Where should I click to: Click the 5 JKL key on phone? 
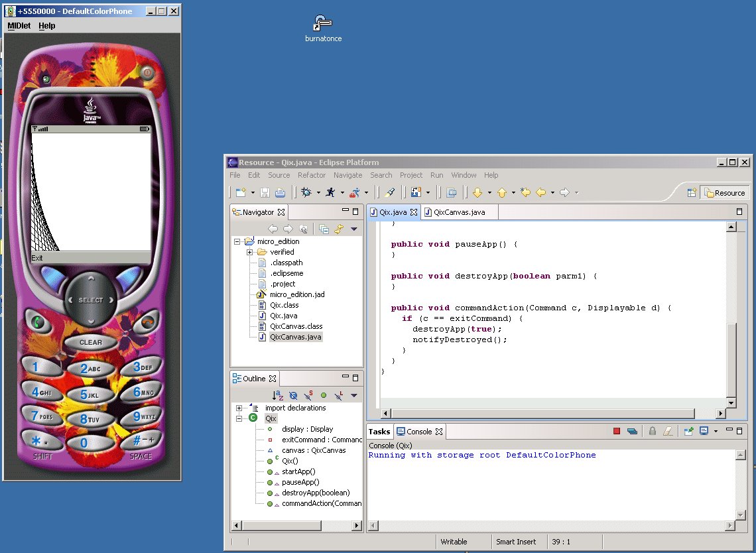(x=90, y=395)
